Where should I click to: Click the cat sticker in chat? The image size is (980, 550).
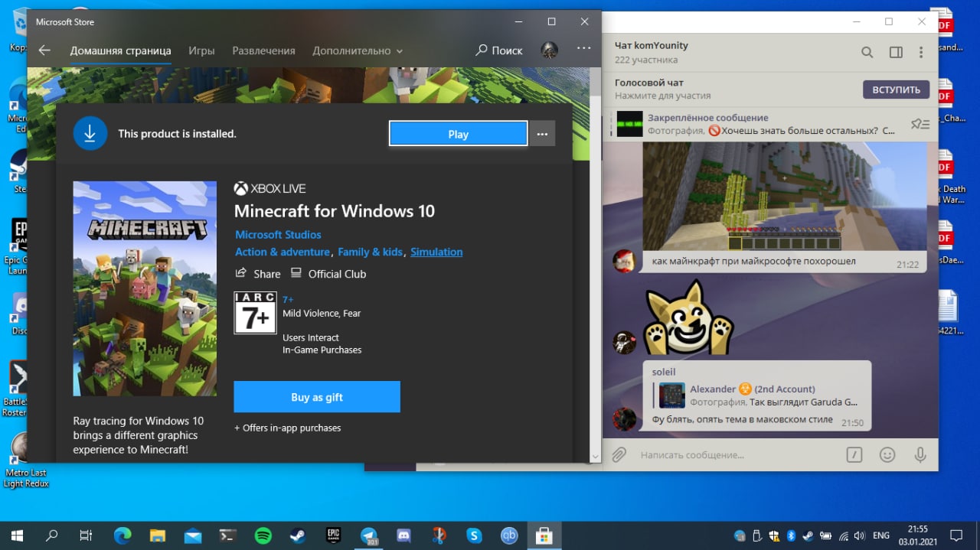pos(688,317)
